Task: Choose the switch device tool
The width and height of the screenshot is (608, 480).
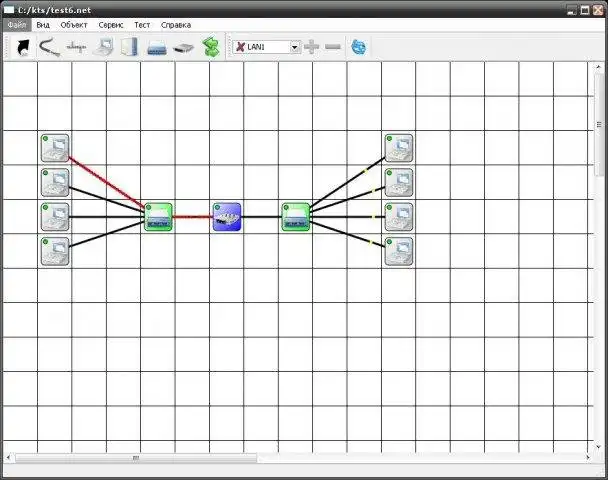Action: (157, 48)
